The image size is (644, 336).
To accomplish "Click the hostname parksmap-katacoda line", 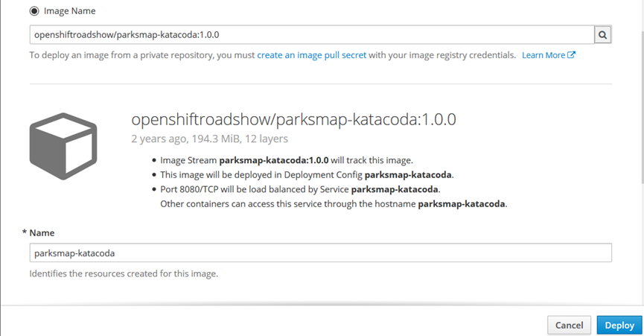I will (334, 203).
